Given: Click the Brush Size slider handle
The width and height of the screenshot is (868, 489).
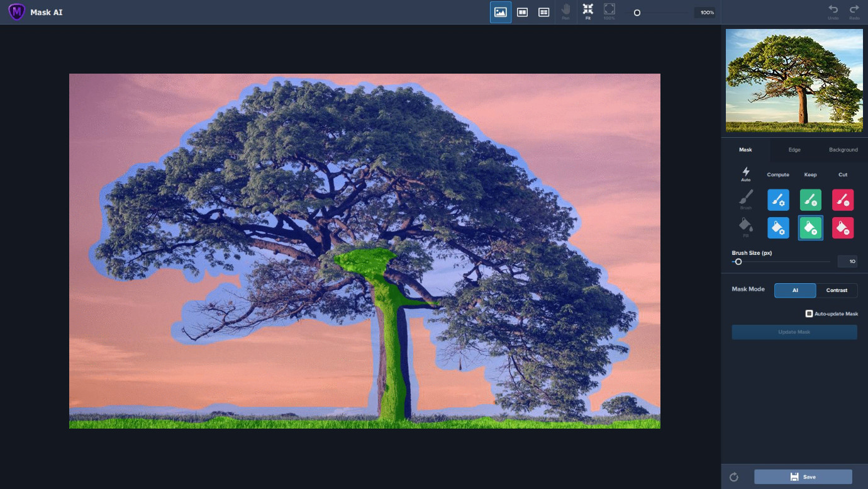Looking at the screenshot, I should point(738,262).
